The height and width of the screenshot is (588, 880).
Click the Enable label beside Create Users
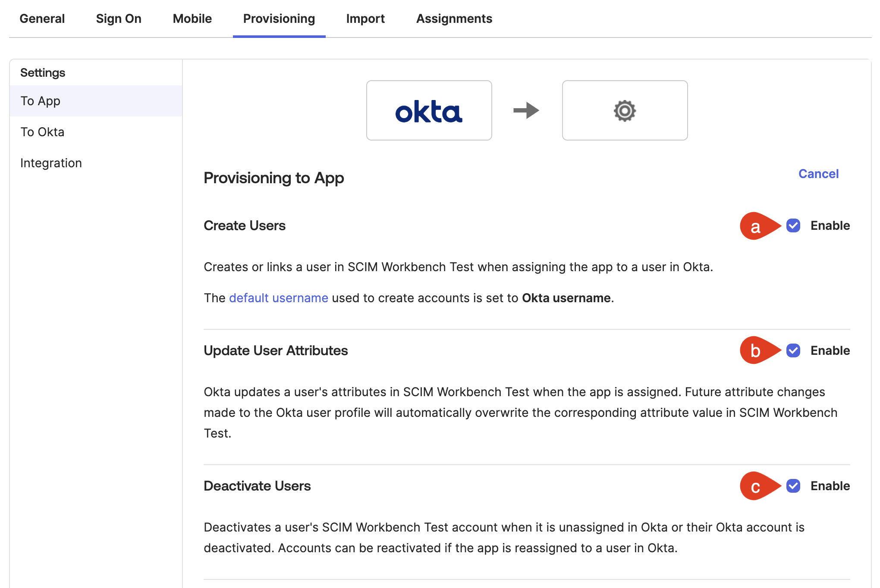coord(830,225)
